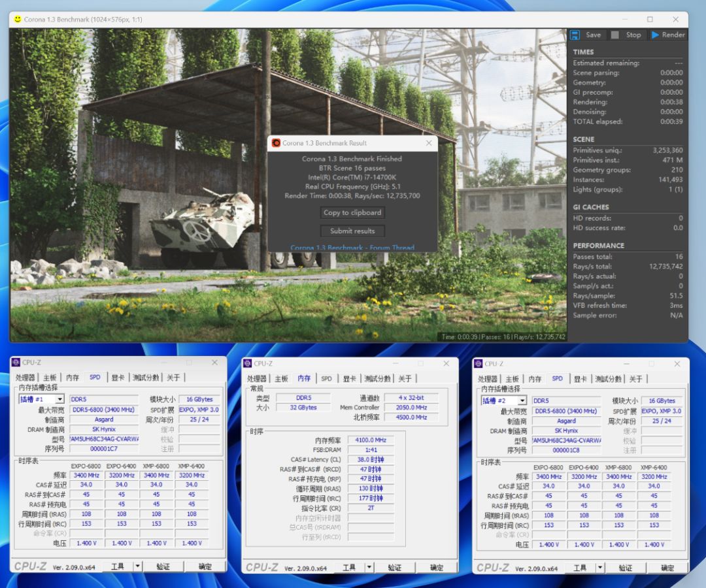The image size is (706, 588).
Task: Click the Corona logo icon in Benchmark Result dialog
Action: click(276, 142)
